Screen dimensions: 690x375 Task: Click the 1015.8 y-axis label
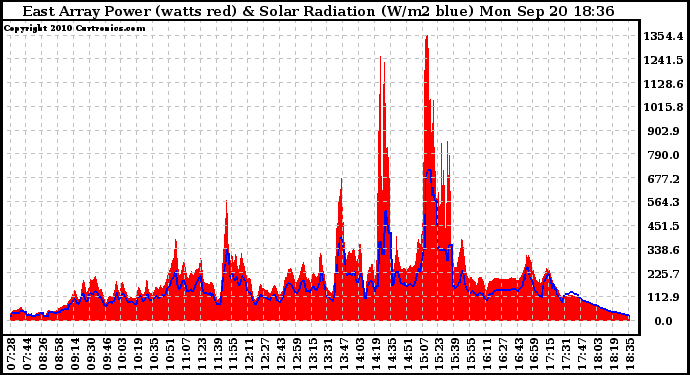[x=664, y=107]
